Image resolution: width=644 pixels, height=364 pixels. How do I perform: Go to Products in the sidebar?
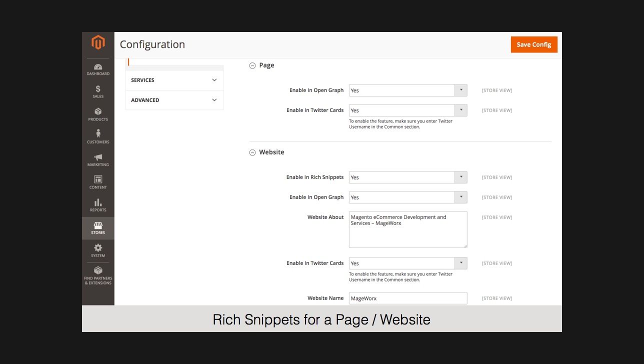(98, 114)
